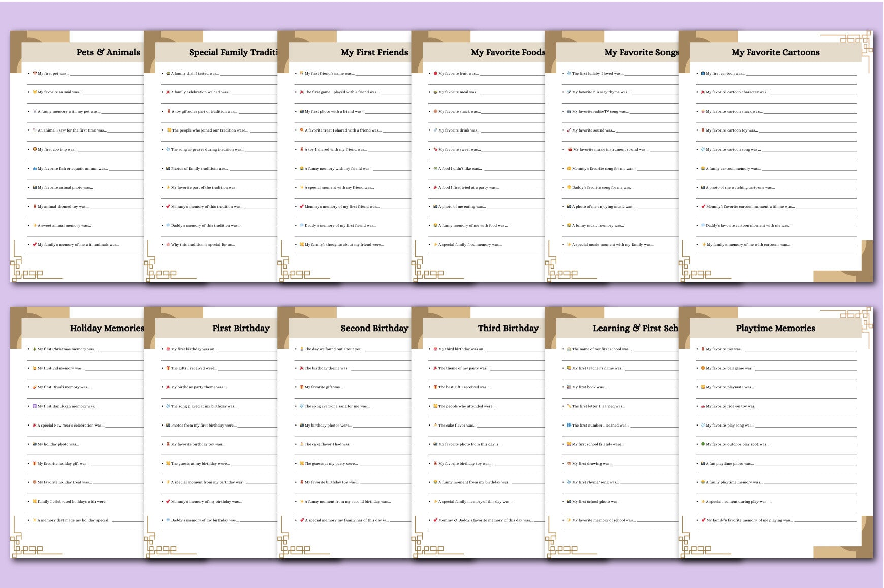Select 'My third birthday was on...'
The height and width of the screenshot is (588, 884).
462,349
